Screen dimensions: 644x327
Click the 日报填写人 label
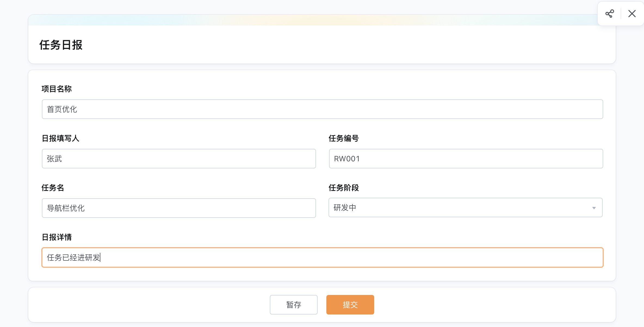[x=60, y=138]
